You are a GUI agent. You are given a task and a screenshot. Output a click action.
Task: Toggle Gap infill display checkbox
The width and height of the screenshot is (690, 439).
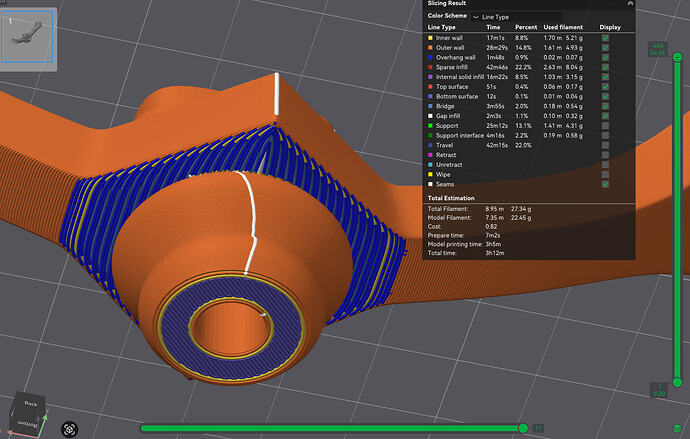tap(606, 116)
